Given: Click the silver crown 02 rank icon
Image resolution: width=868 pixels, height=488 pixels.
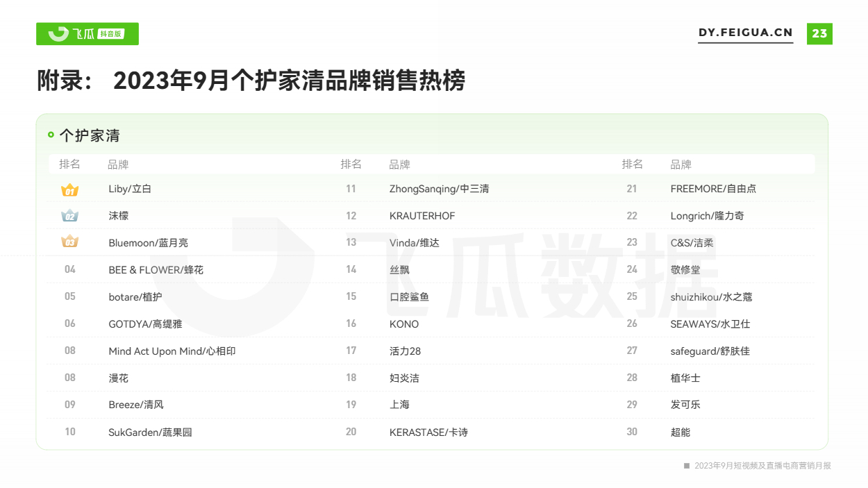Looking at the screenshot, I should (x=69, y=216).
